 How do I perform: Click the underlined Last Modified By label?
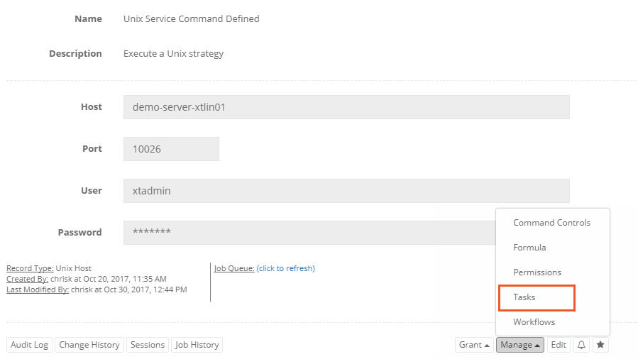pyautogui.click(x=38, y=289)
